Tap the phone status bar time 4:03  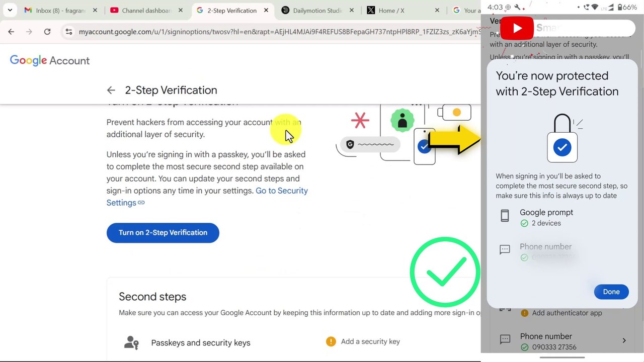(x=495, y=7)
